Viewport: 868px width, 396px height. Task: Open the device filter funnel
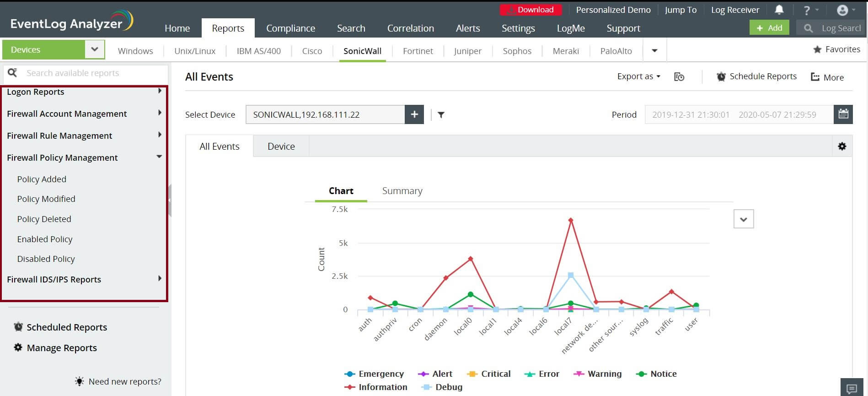(441, 115)
